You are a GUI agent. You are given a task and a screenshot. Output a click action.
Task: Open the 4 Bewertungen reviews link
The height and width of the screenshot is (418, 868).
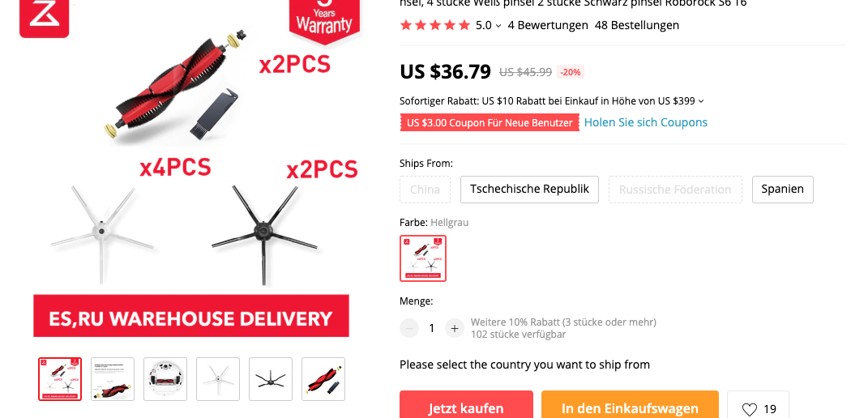548,25
